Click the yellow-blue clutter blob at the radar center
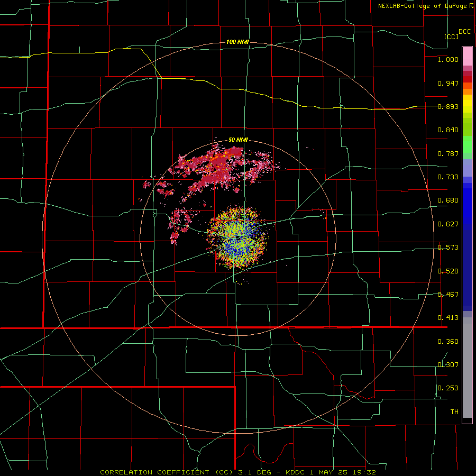 (x=237, y=237)
